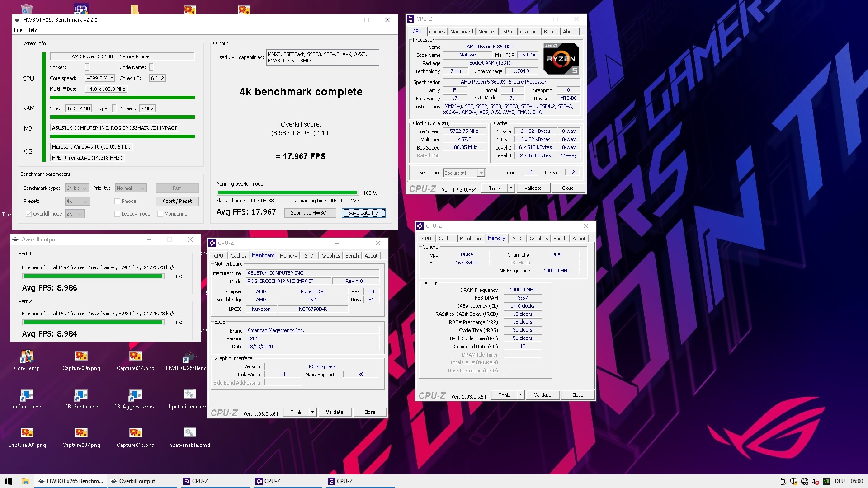
Task: Open Capture007.png on the desktop
Action: tap(81, 437)
